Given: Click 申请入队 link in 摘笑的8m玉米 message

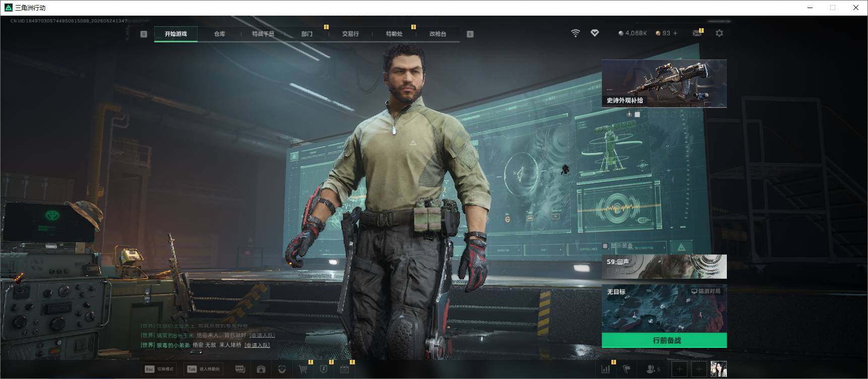Looking at the screenshot, I should (262, 335).
